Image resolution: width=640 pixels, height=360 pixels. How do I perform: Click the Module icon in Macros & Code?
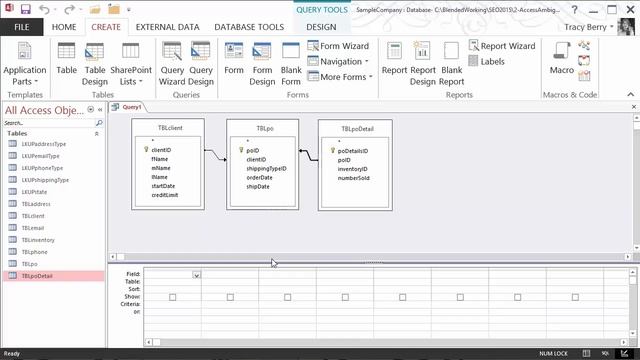click(584, 45)
